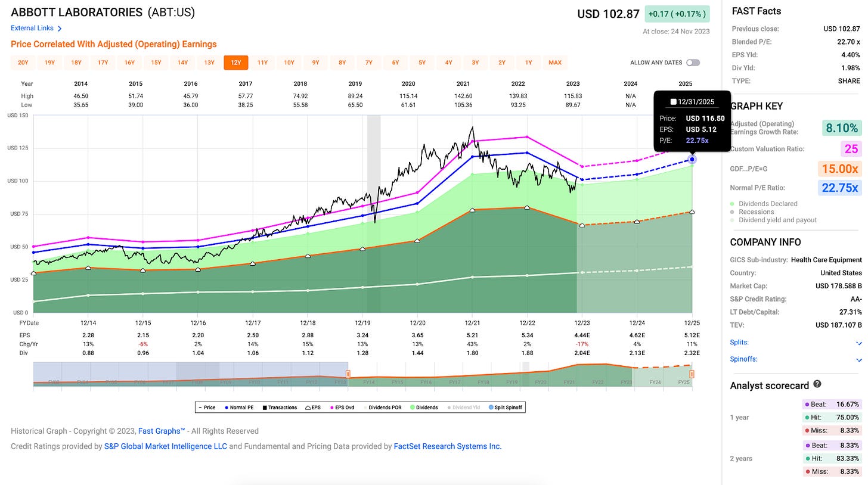
Task: Toggle EPS Ovd series in legend
Action: pyautogui.click(x=342, y=408)
